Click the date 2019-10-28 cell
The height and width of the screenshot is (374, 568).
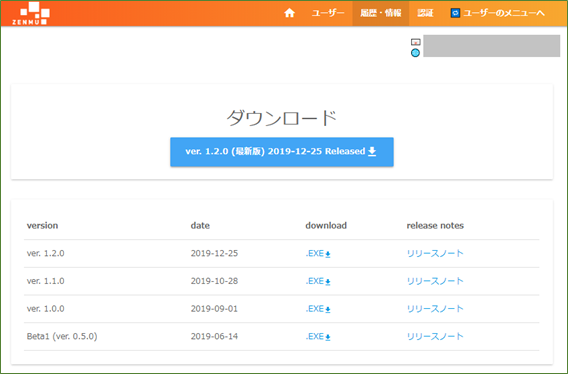214,281
